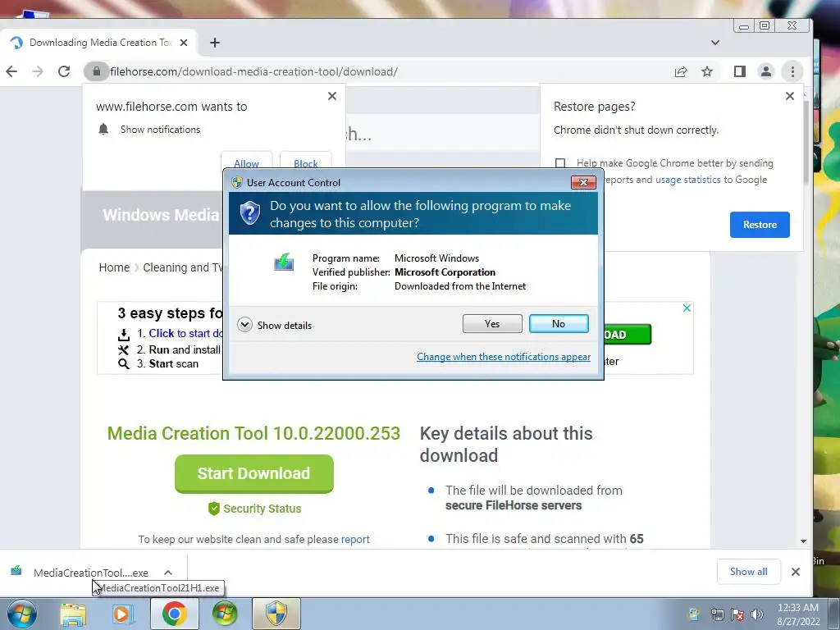
Task: Click the taskbar clock showing 12:33 AM
Action: (797, 614)
